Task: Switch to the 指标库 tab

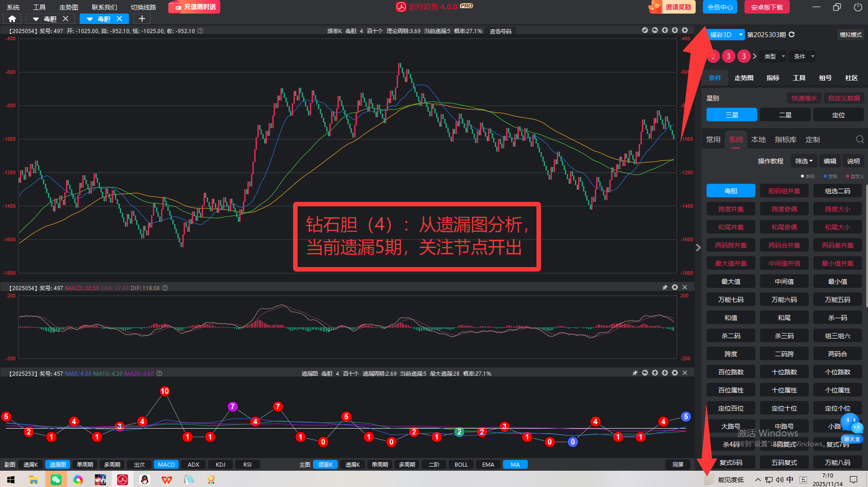Action: (785, 139)
